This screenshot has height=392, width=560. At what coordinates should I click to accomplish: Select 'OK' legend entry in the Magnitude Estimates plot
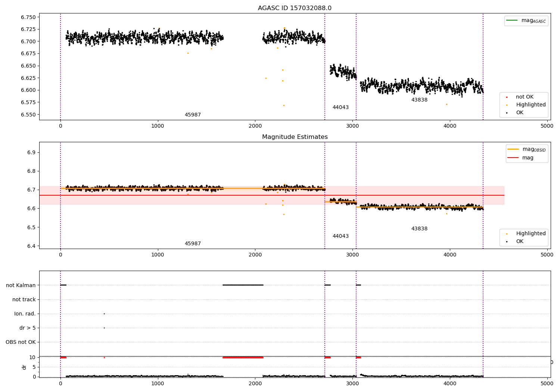click(x=520, y=242)
